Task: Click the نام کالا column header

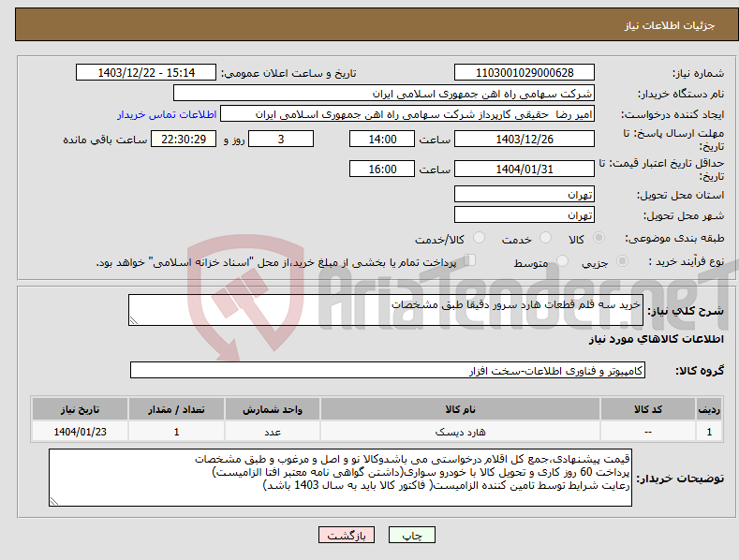Action: [460, 409]
